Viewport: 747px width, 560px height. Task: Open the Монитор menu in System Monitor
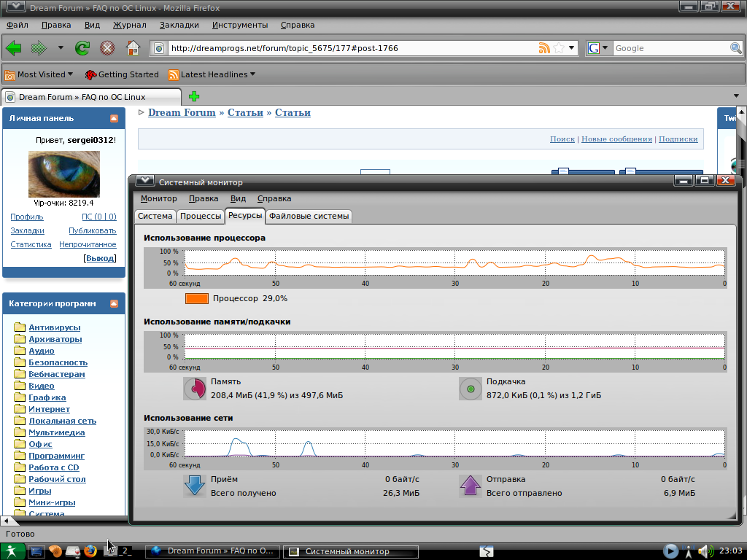point(158,198)
